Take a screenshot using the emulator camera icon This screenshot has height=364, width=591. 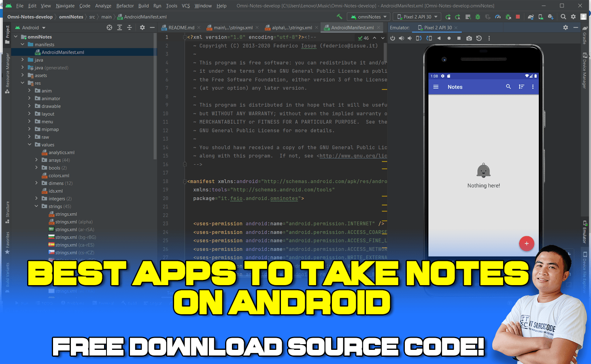pyautogui.click(x=469, y=38)
